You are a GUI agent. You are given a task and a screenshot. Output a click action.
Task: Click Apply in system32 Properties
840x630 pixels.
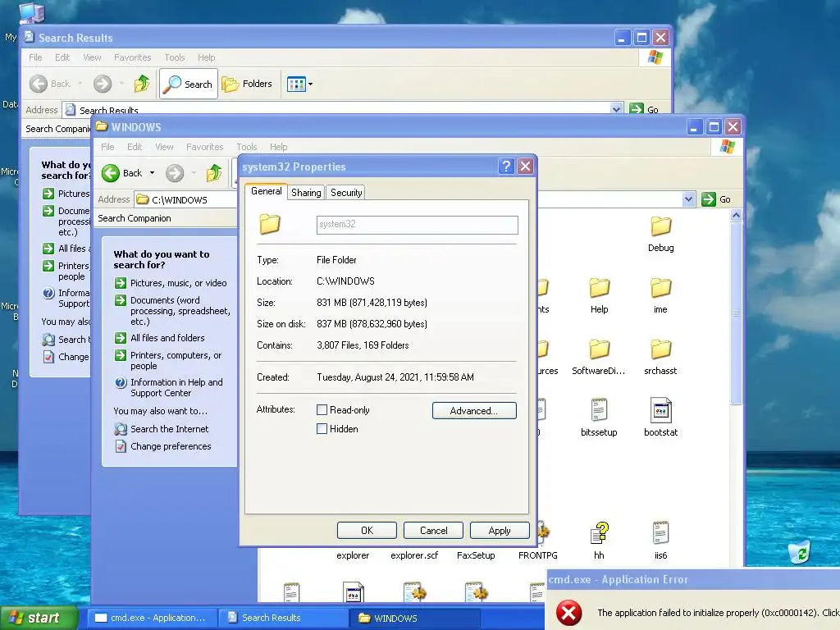500,531
